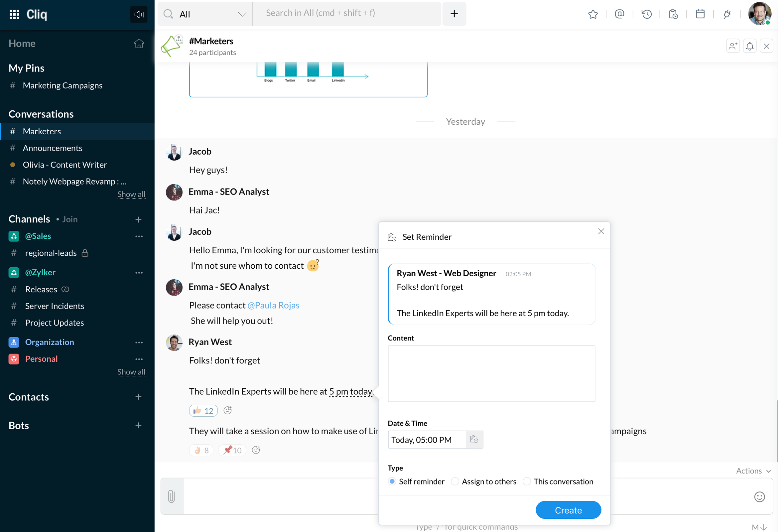Open the user profile avatar
Screen dimensions: 778x532
click(x=759, y=14)
